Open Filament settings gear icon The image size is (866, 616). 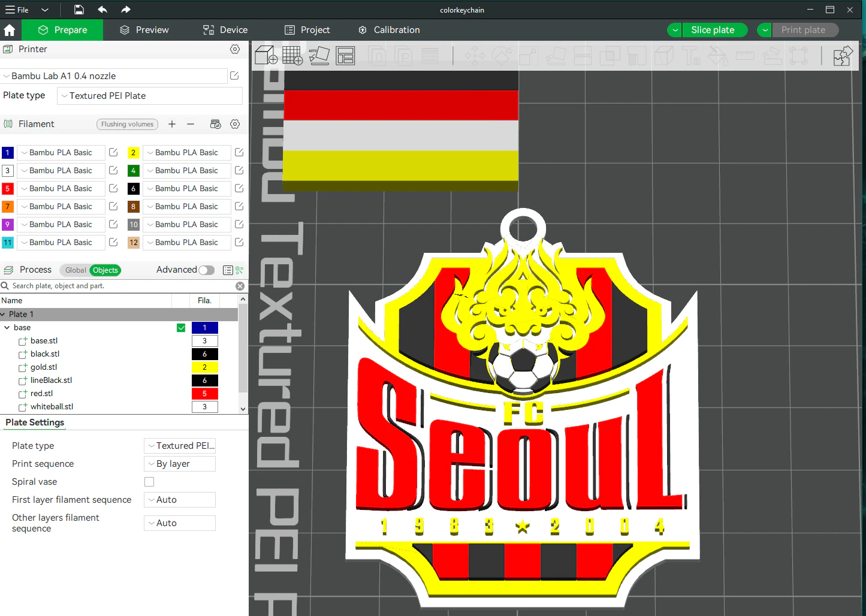pos(235,124)
